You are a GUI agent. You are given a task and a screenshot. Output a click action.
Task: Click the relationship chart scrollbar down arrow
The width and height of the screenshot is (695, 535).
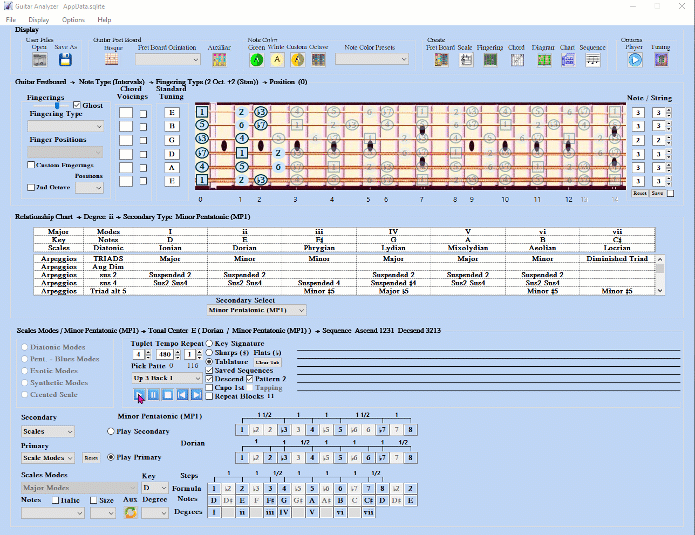pos(660,291)
